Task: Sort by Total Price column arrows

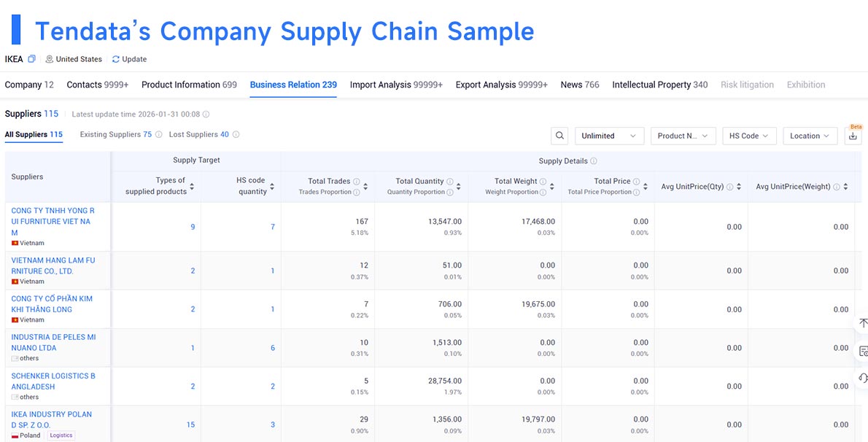Action: click(x=646, y=187)
